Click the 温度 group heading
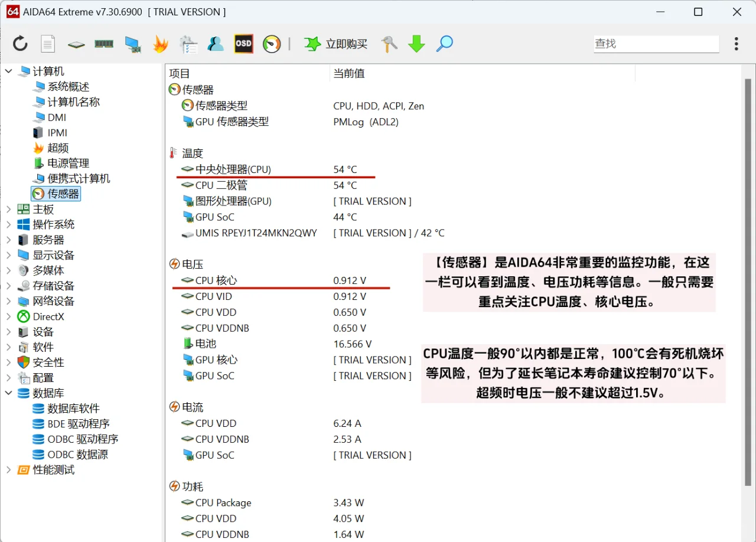Screen dimensions: 756x542 (193, 154)
